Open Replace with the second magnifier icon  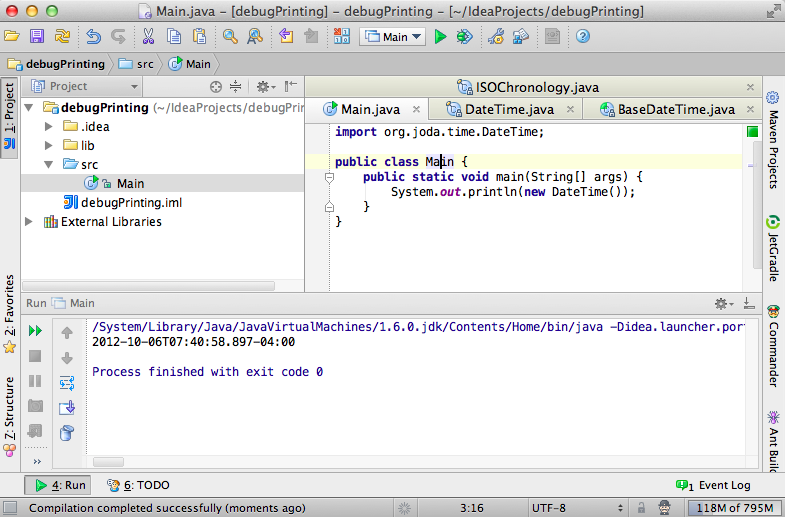click(x=255, y=37)
